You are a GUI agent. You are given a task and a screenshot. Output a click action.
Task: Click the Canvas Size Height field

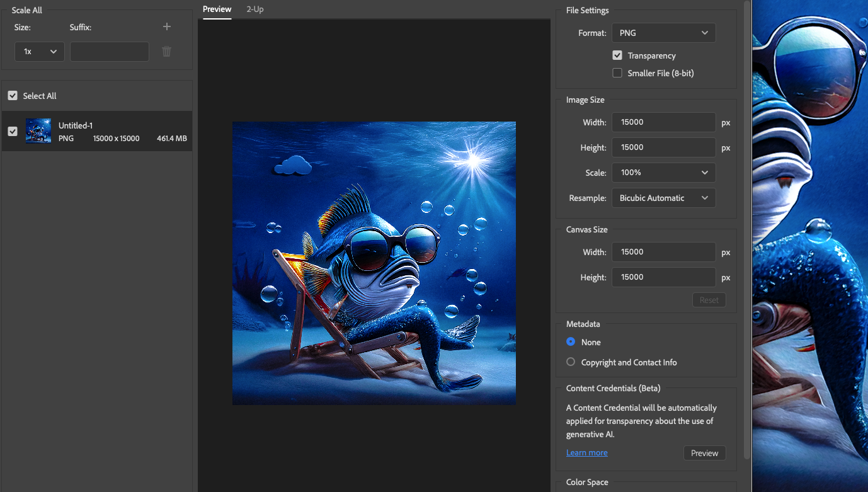(663, 277)
